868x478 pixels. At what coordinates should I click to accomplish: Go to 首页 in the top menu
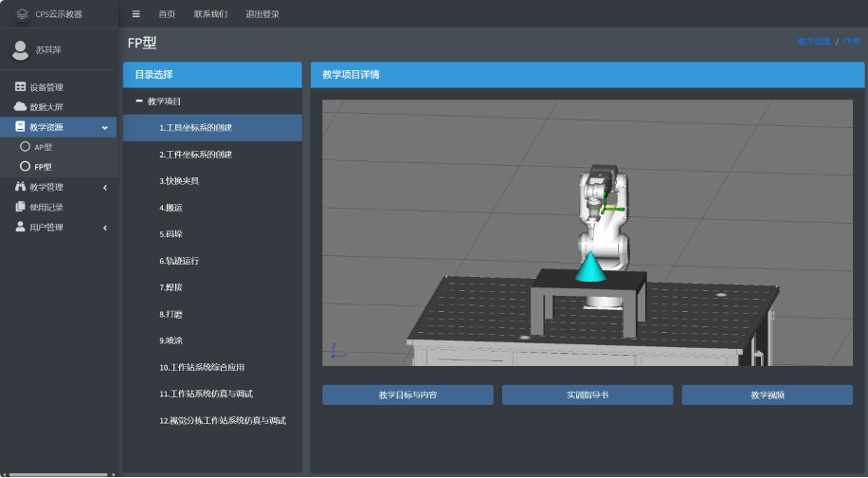pyautogui.click(x=167, y=14)
